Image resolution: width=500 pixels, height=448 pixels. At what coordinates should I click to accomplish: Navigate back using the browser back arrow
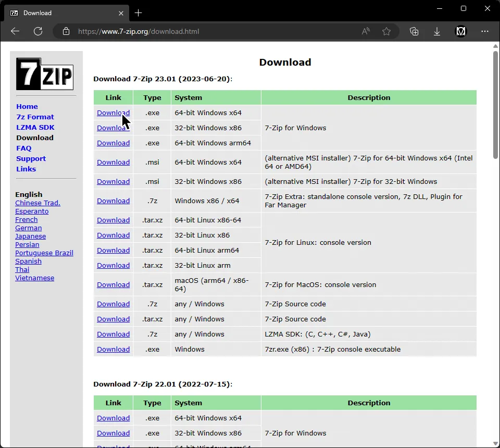(15, 31)
